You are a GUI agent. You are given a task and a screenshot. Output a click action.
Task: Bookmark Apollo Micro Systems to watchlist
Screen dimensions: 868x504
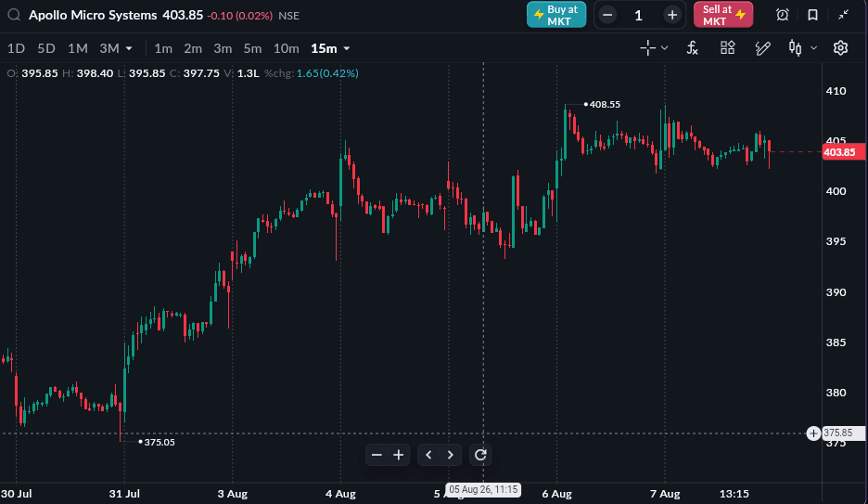812,15
